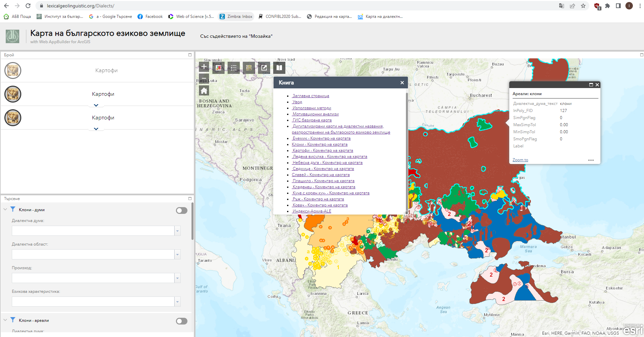This screenshot has height=337, width=644.
Task: Zoom out of the map
Action: (x=204, y=78)
